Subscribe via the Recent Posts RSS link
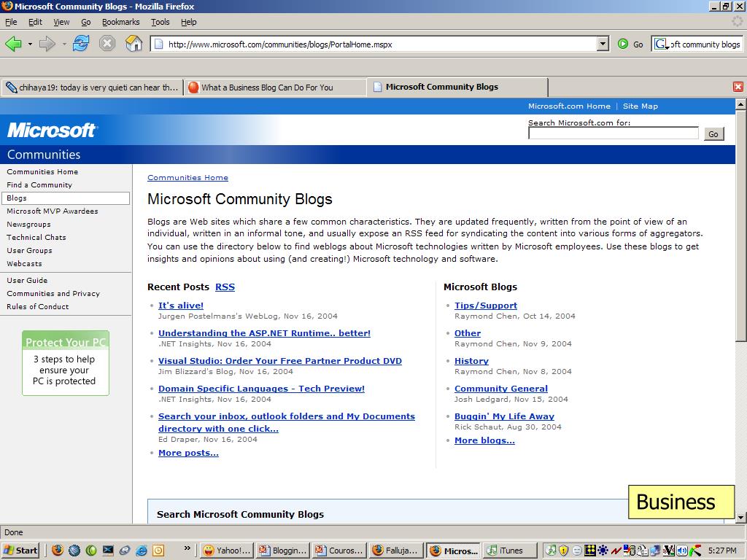 [x=225, y=287]
